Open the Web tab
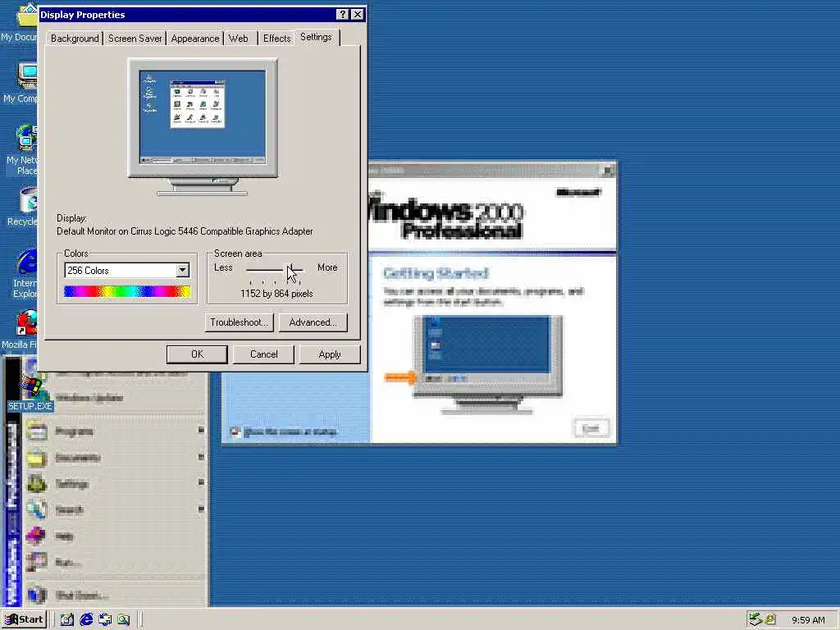840x630 pixels. click(239, 39)
